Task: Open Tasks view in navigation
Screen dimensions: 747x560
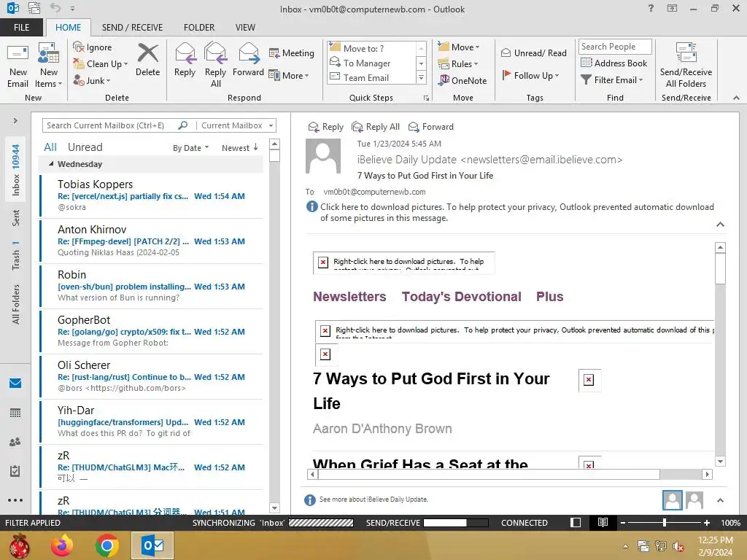Action: point(15,471)
